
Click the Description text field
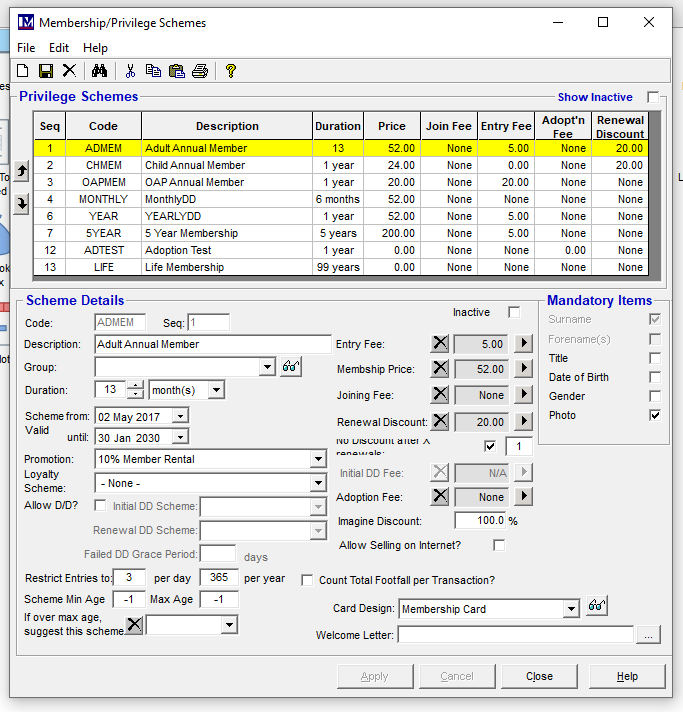(212, 344)
